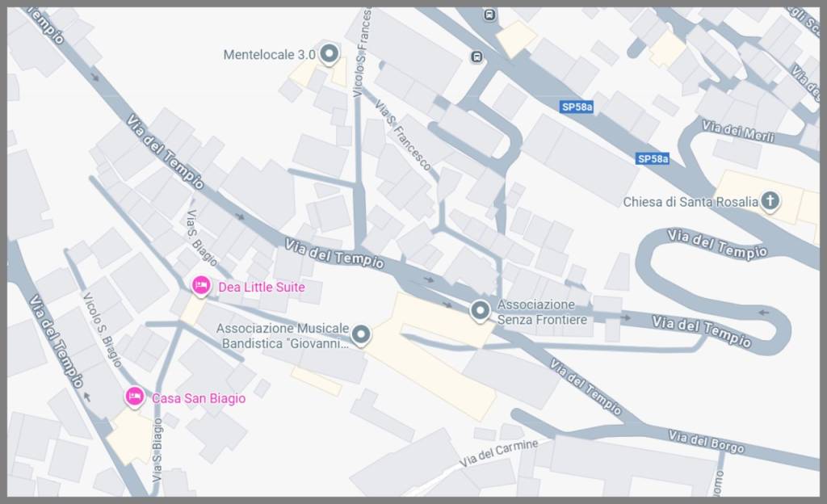Click the Dea Little Suite label
Image resolution: width=827 pixels, height=504 pixels.
point(262,288)
